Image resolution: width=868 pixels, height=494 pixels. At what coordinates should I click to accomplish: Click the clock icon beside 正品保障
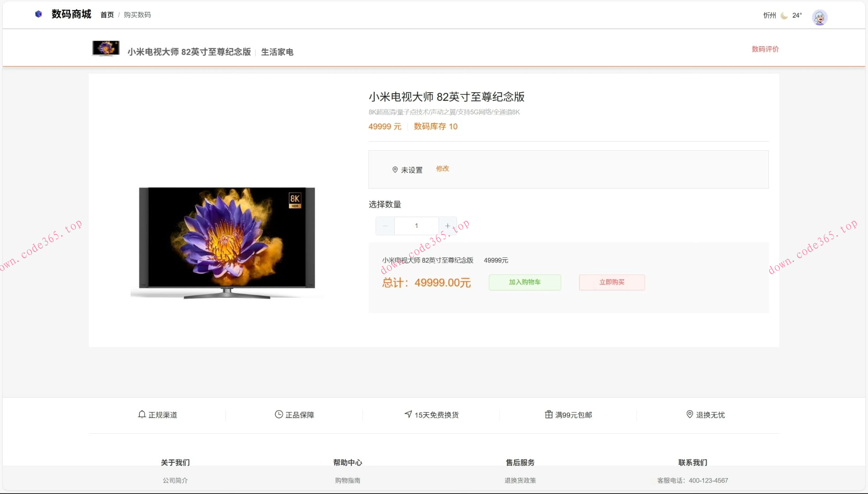click(x=278, y=414)
